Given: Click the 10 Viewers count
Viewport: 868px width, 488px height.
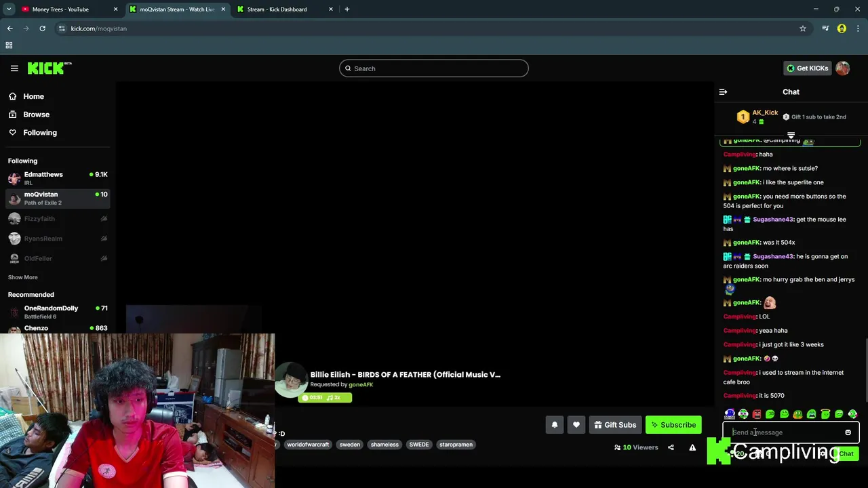Looking at the screenshot, I should [x=636, y=447].
